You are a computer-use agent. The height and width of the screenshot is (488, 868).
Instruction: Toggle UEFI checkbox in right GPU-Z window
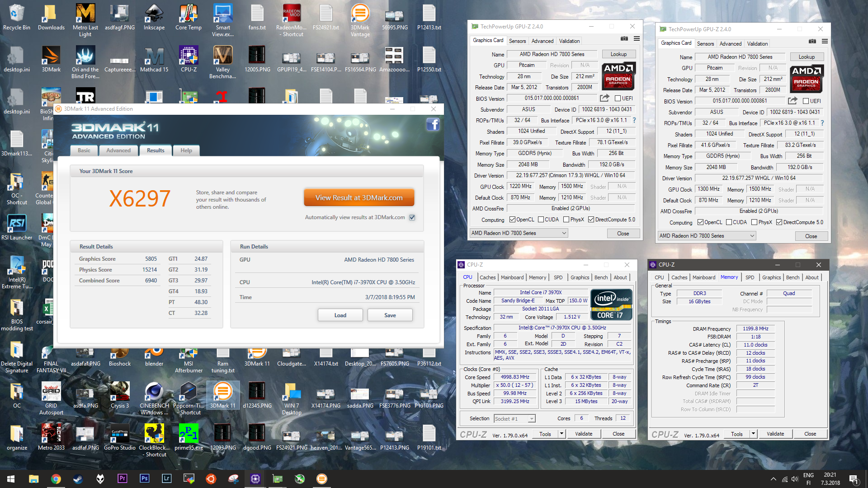tap(806, 101)
